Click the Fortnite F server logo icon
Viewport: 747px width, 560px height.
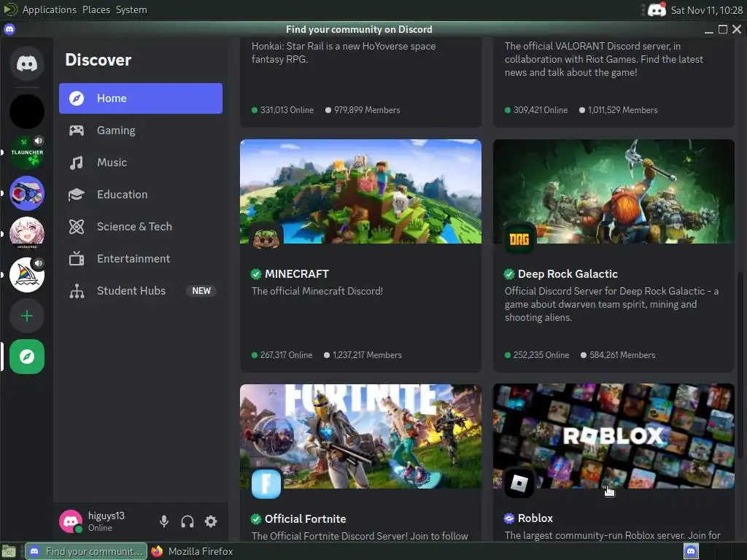click(x=266, y=484)
